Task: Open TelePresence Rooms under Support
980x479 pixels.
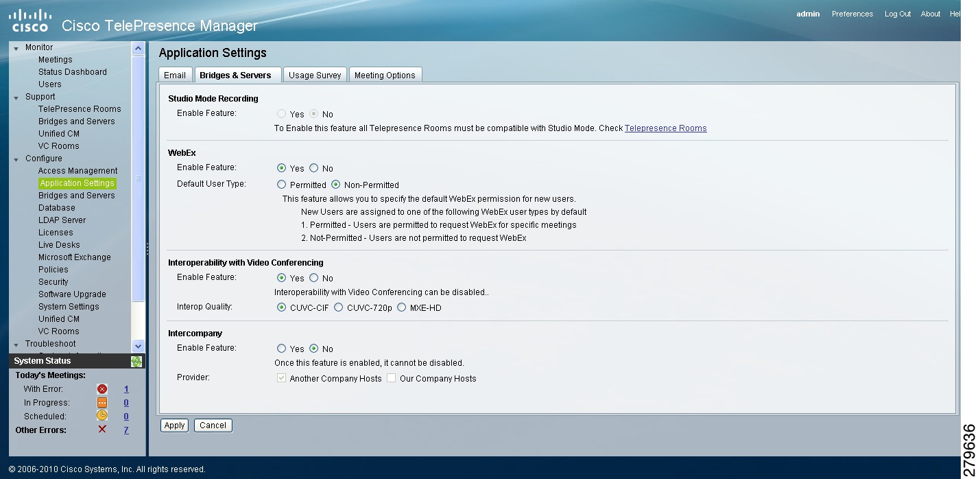Action: pyautogui.click(x=80, y=109)
